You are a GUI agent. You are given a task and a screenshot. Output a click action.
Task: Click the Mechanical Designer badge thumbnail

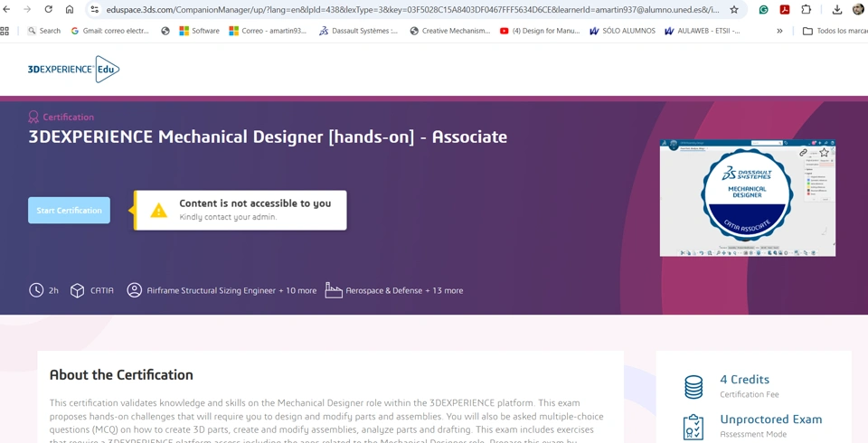tap(748, 198)
